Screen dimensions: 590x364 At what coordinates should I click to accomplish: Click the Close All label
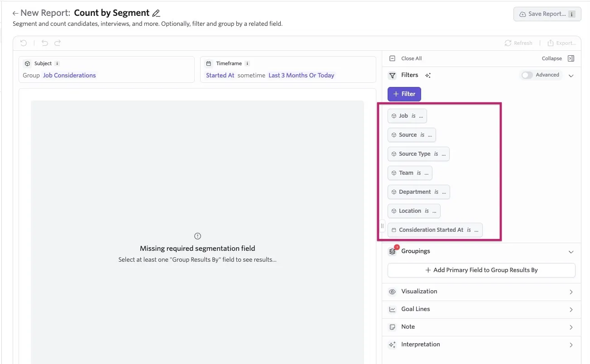[x=411, y=58]
